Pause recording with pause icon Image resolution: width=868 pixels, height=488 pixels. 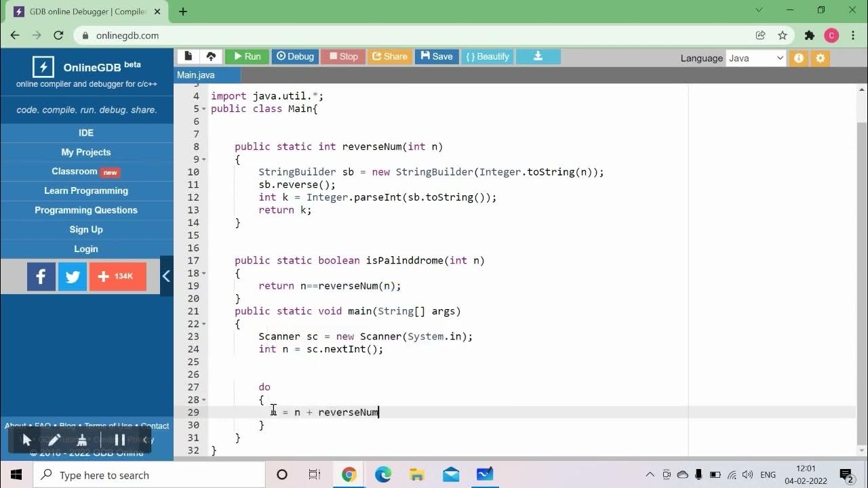[x=120, y=440]
